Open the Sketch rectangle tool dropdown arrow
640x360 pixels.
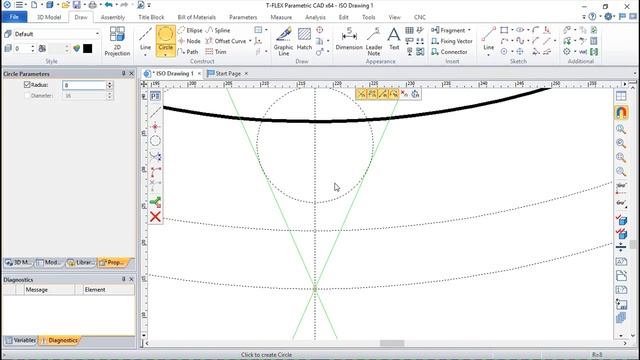(512, 30)
